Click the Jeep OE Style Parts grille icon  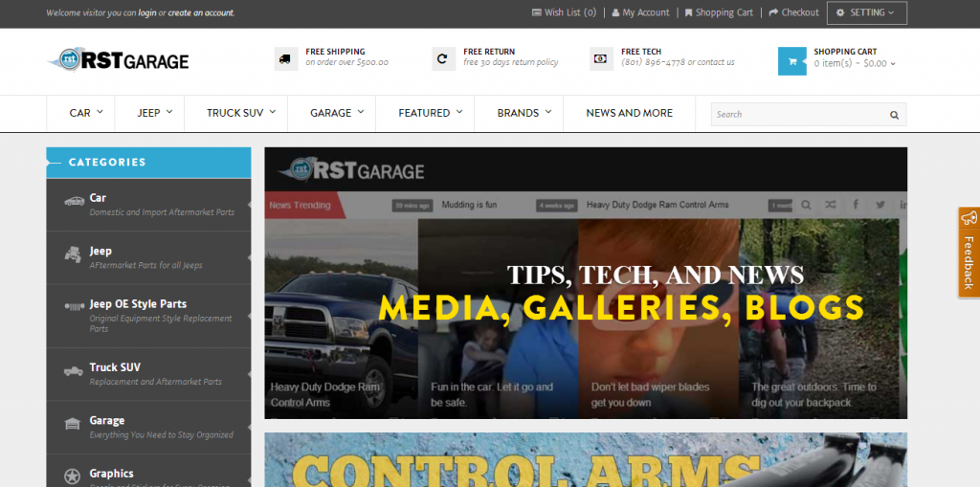pyautogui.click(x=75, y=306)
